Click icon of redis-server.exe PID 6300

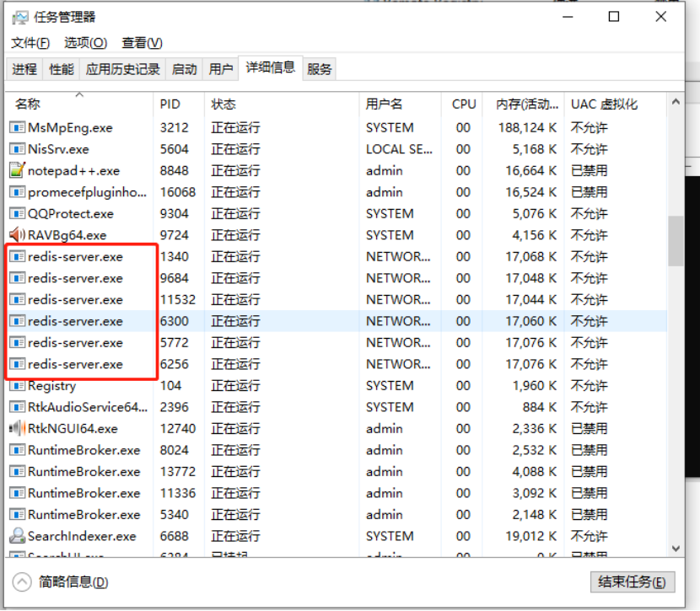click(x=17, y=321)
